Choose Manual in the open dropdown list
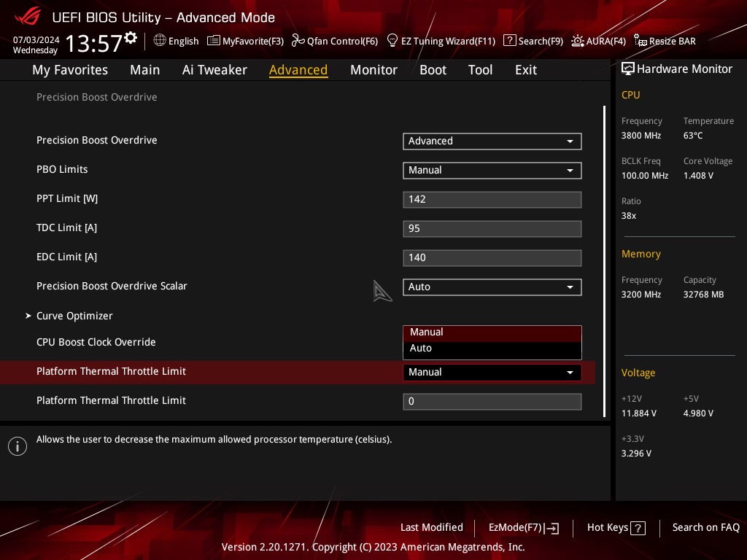The image size is (747, 560). pyautogui.click(x=492, y=332)
